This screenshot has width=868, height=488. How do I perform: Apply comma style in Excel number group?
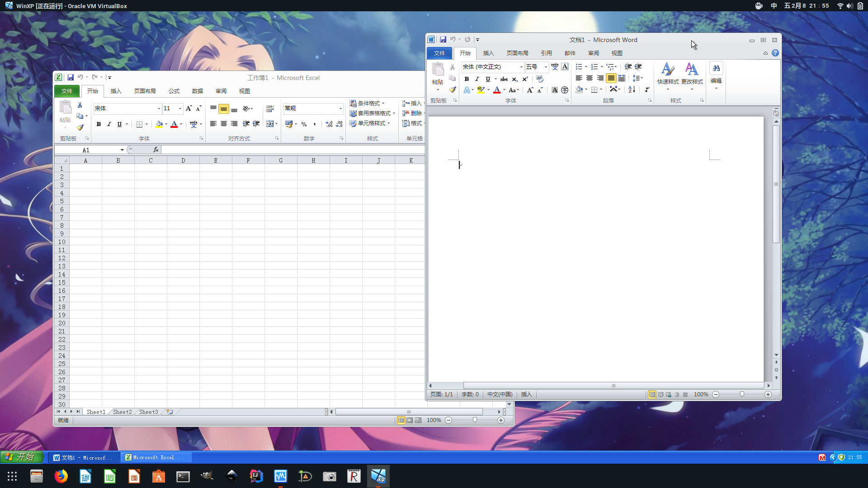pyautogui.click(x=315, y=124)
